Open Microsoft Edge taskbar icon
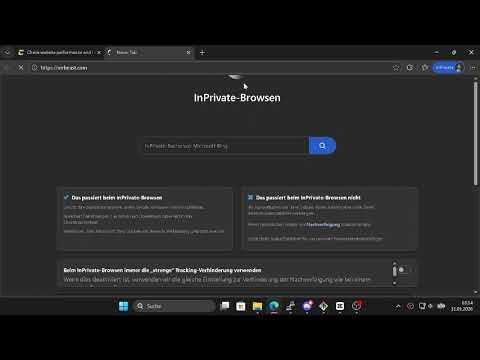Image resolution: width=480 pixels, height=360 pixels. click(x=274, y=306)
